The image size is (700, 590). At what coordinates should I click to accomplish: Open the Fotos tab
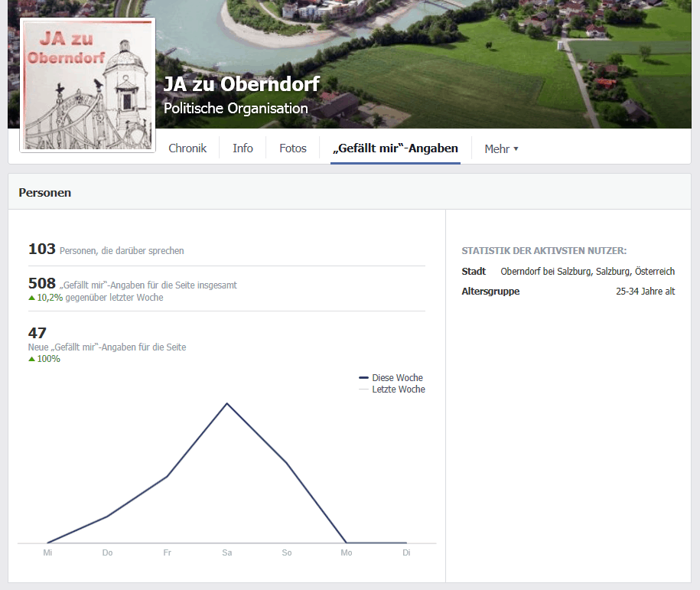[x=293, y=148]
